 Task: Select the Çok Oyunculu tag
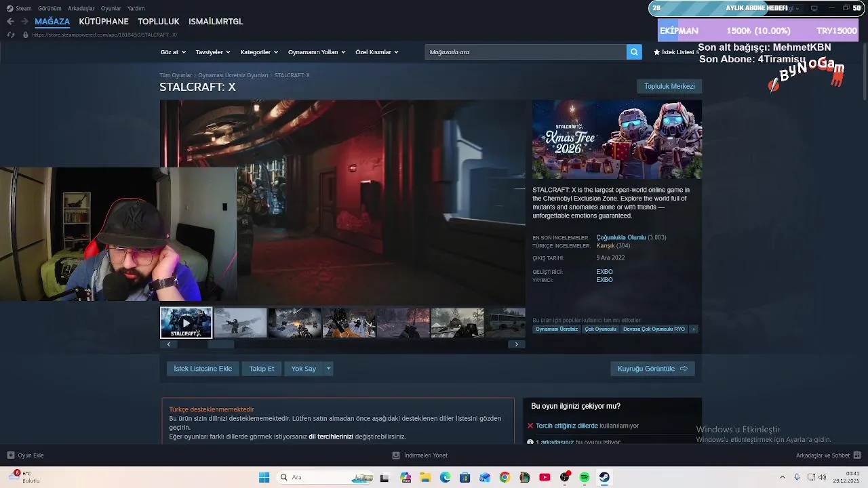point(600,329)
